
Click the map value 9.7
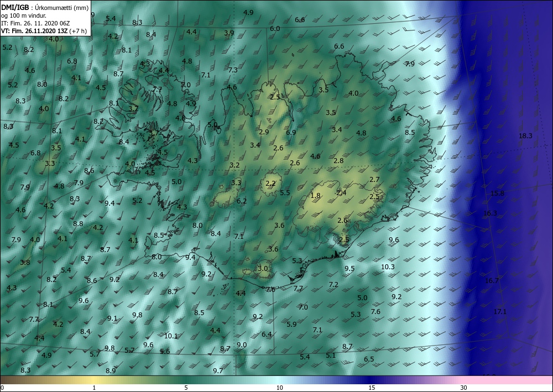click(218, 370)
